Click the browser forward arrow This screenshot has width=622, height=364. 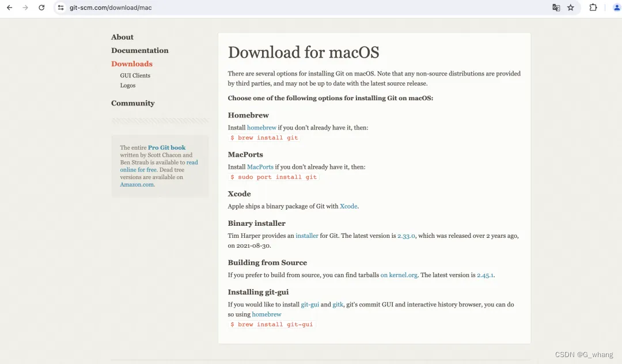[25, 7]
